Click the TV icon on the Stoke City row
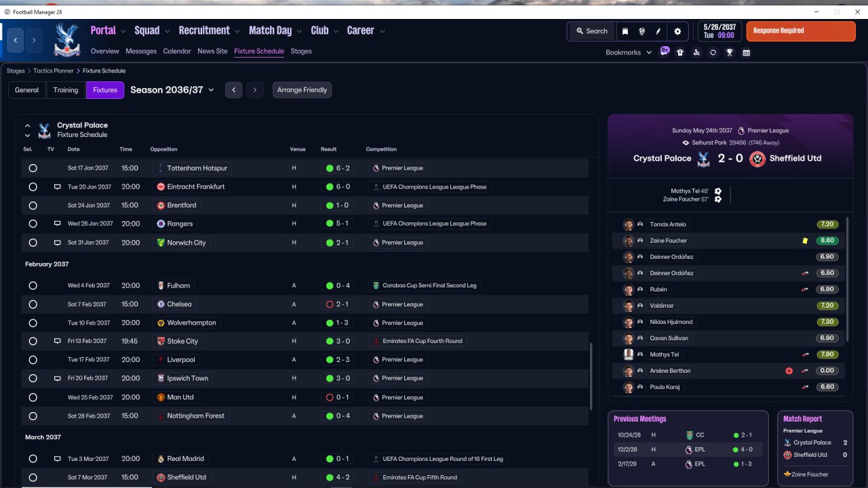The image size is (868, 488). (x=58, y=341)
